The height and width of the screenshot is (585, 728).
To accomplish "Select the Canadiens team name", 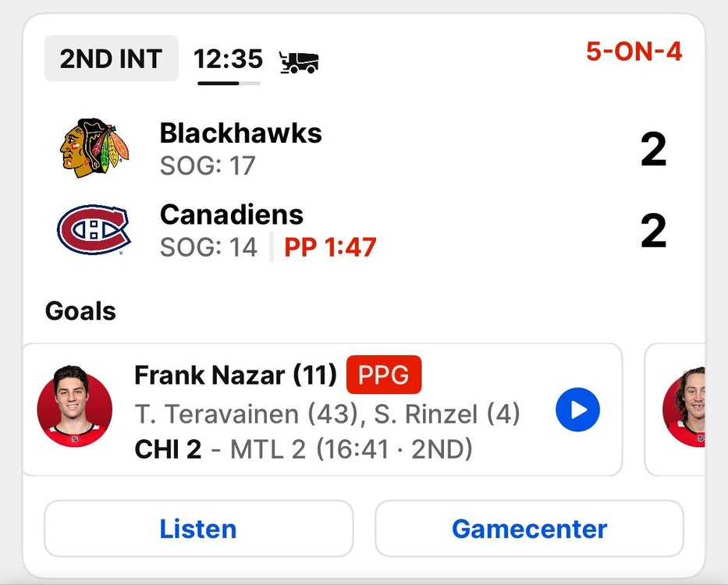I will (x=231, y=214).
